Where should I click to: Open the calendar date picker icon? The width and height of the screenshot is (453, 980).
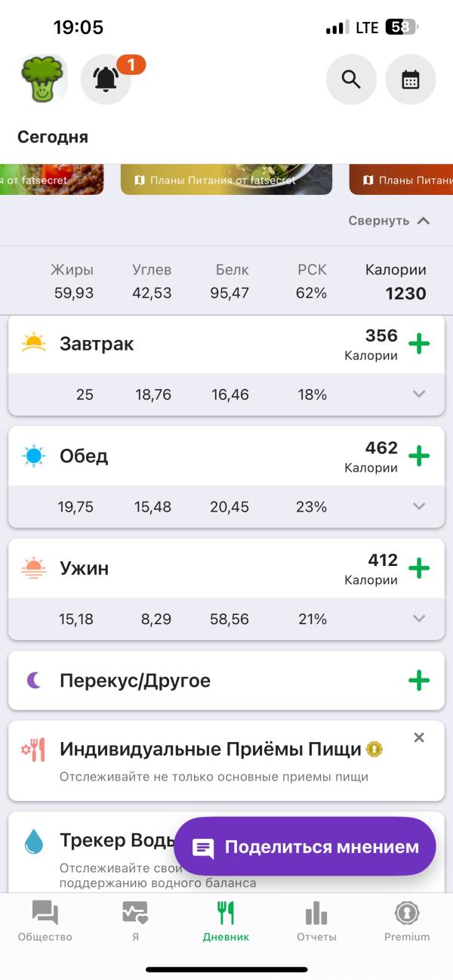[411, 79]
